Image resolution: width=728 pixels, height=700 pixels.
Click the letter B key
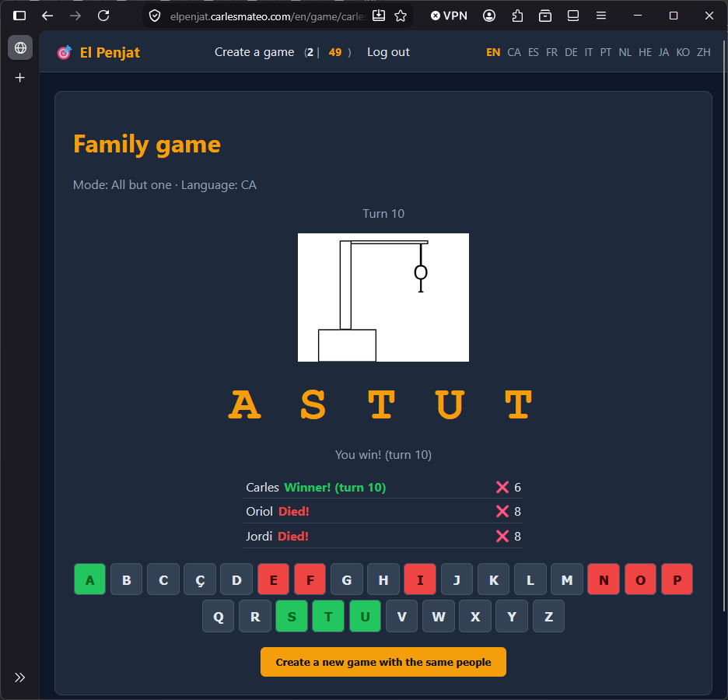point(126,579)
